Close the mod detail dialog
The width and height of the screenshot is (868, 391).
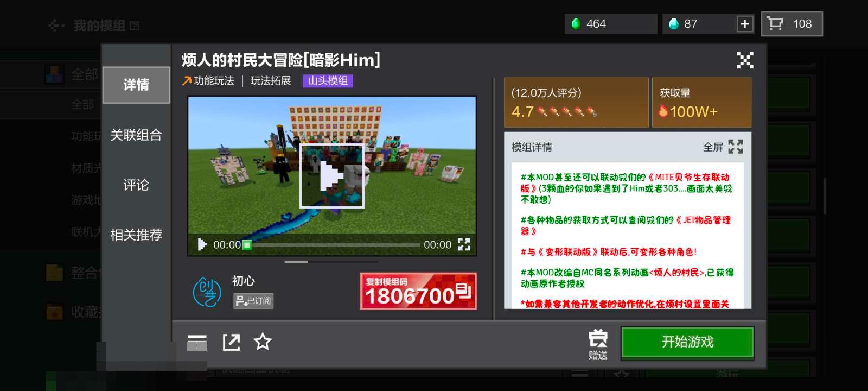click(745, 60)
